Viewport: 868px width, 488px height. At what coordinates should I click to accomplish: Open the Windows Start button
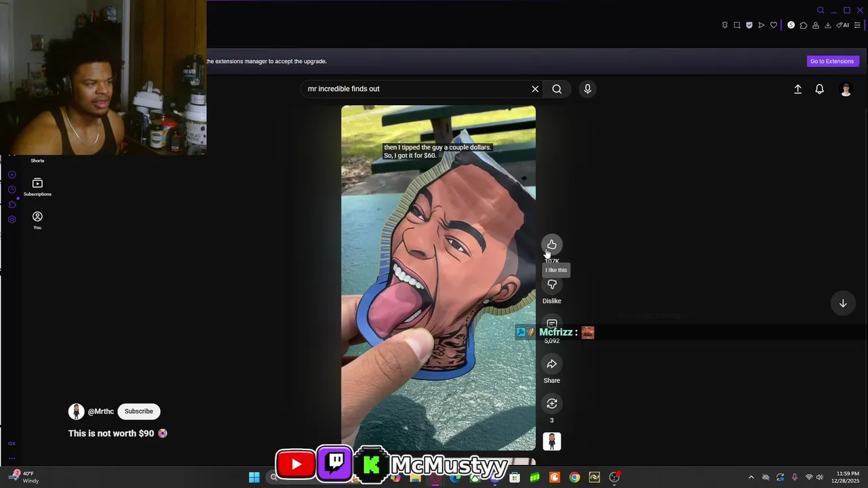(x=254, y=477)
